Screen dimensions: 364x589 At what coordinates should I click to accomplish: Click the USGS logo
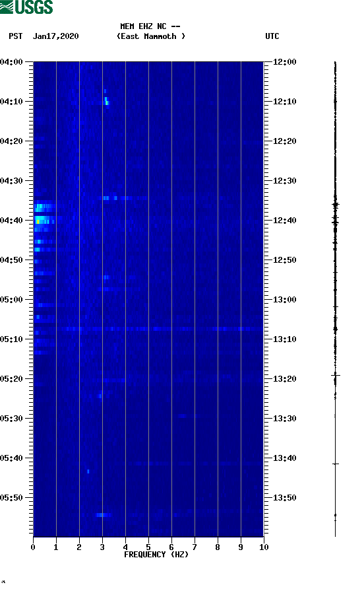pos(26,7)
